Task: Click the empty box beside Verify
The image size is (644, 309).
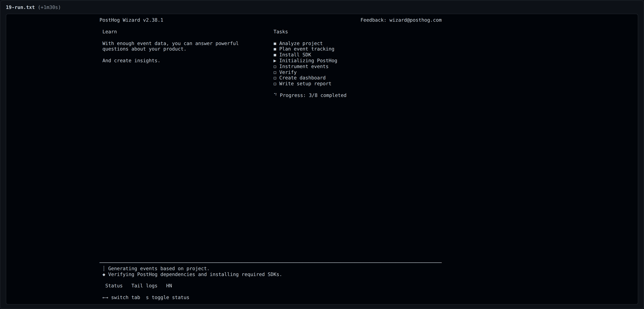Action: pyautogui.click(x=275, y=73)
